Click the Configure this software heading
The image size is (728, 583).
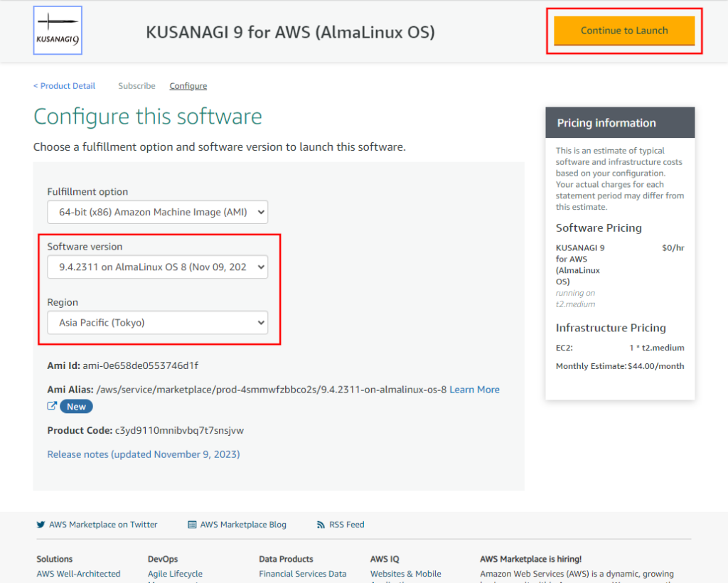click(x=148, y=117)
